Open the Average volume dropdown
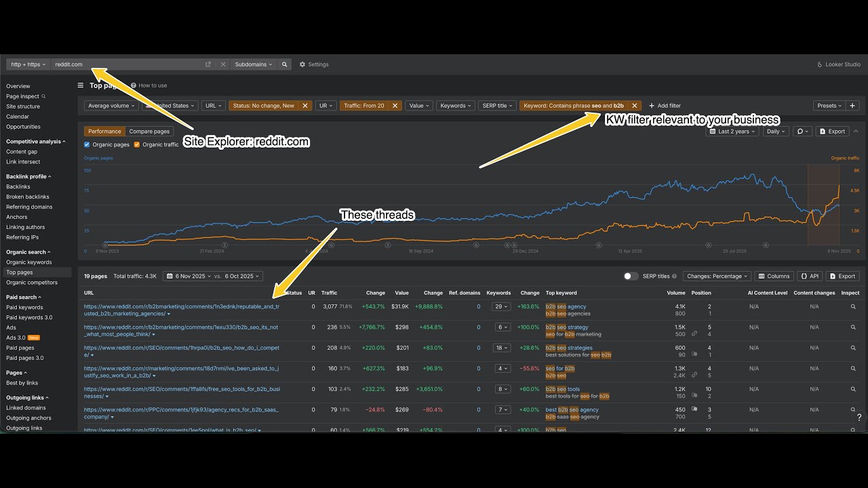The height and width of the screenshot is (488, 868). click(x=112, y=106)
